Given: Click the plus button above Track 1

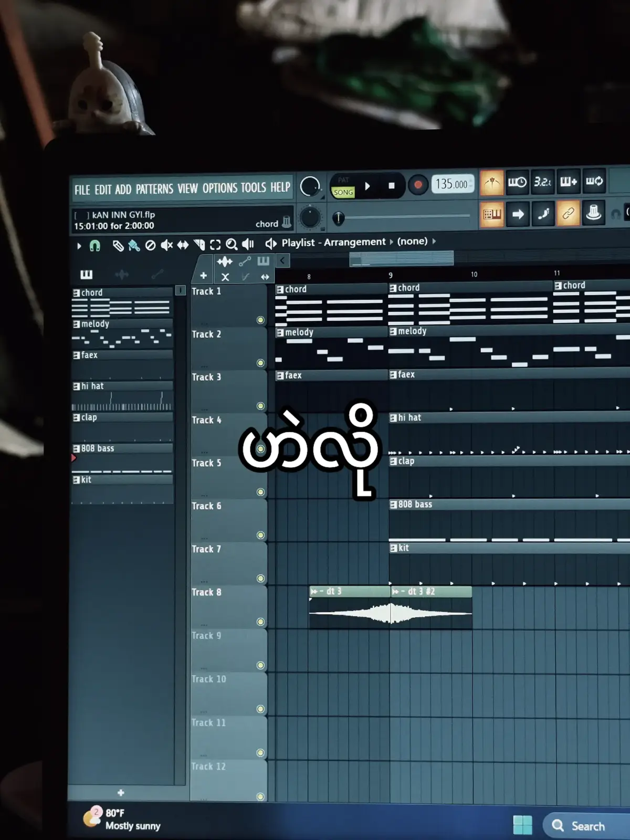Looking at the screenshot, I should 204,276.
